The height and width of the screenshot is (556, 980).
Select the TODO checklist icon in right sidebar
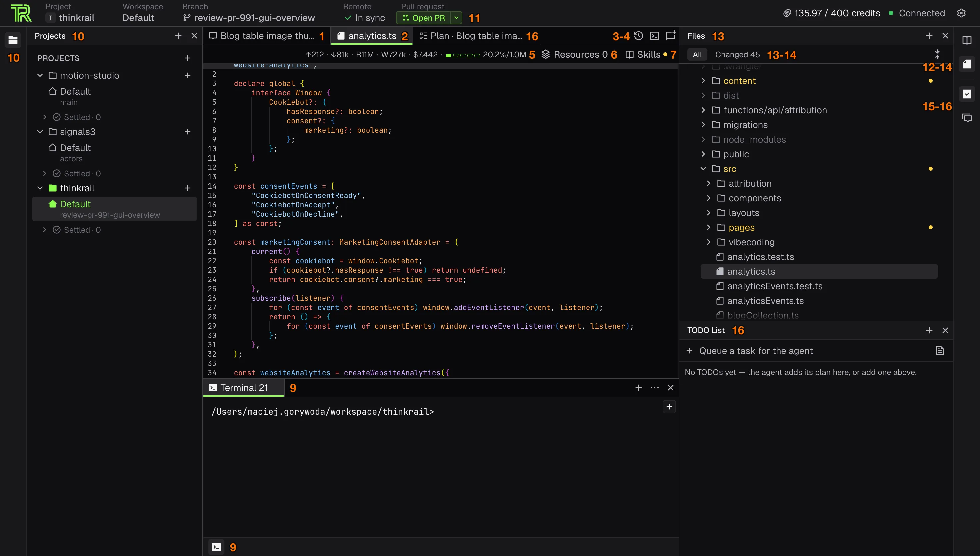point(967,94)
